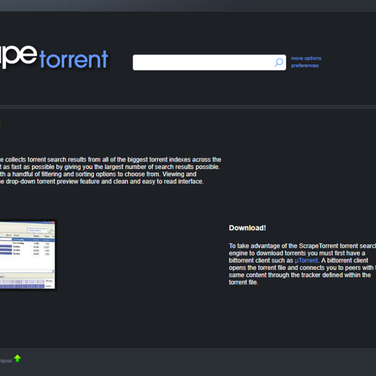This screenshot has width=376, height=376.
Task: Select the 'Download!' heading
Action: click(247, 228)
